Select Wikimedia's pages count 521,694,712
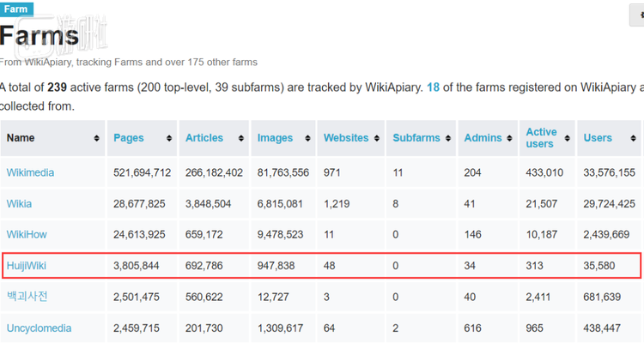The height and width of the screenshot is (343, 644). tap(142, 172)
